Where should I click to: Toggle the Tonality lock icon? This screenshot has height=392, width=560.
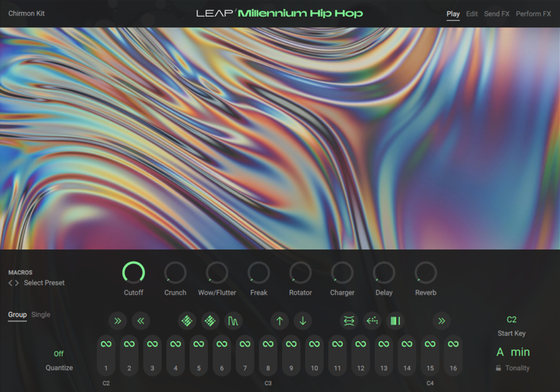[x=498, y=368]
